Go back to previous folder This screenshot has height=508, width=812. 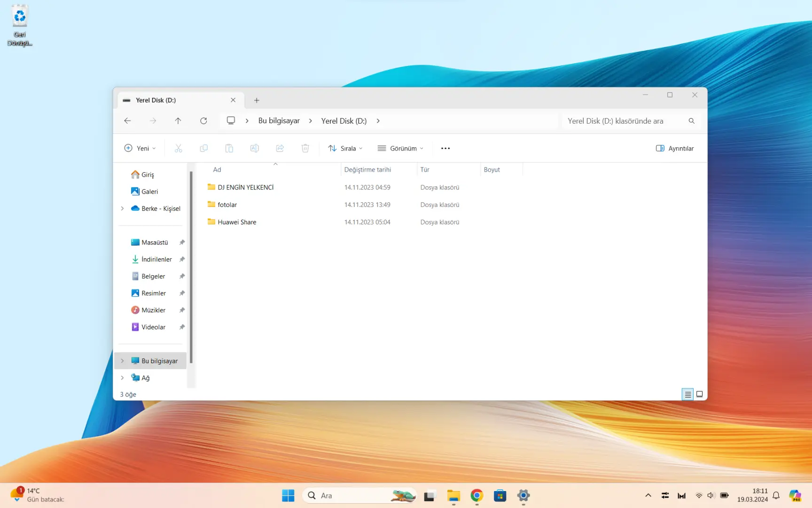(127, 121)
